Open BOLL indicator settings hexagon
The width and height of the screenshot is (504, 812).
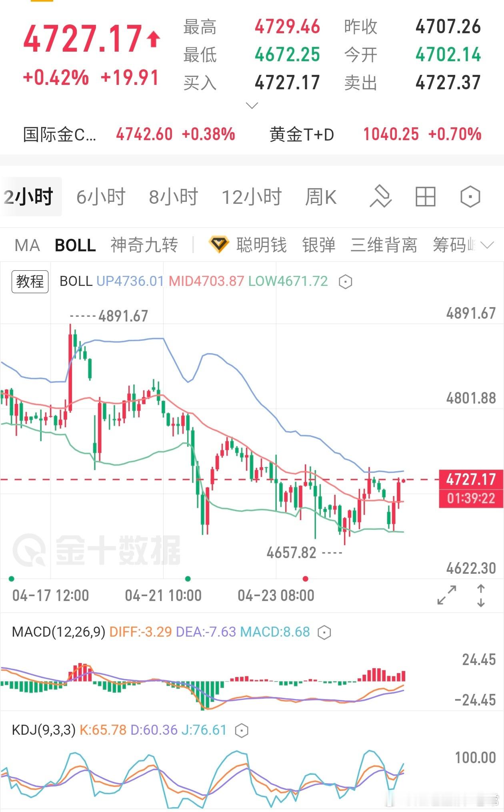point(345,281)
